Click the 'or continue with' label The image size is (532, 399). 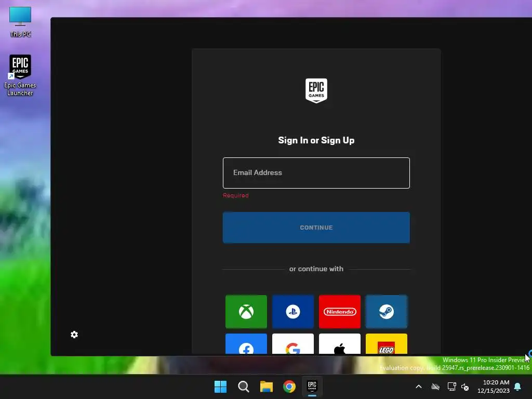pyautogui.click(x=316, y=269)
